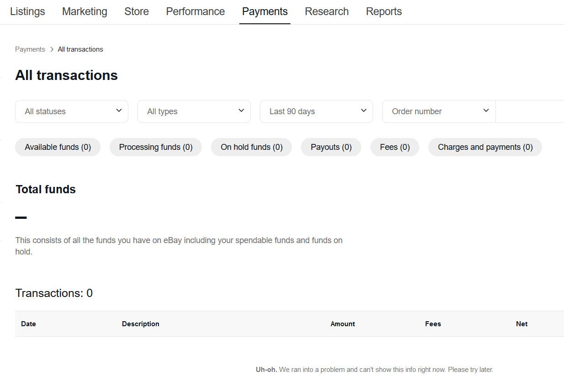
Task: Go to the Performance tab
Action: [x=195, y=11]
